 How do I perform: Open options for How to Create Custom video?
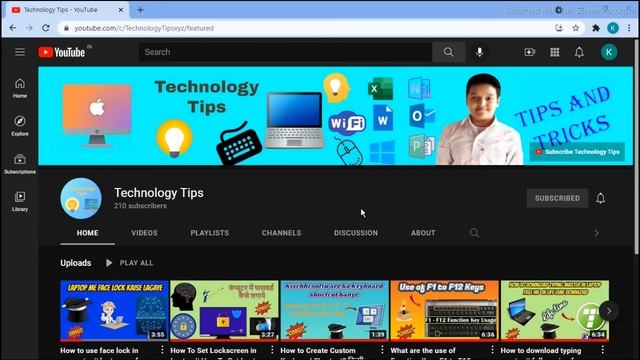(382, 350)
